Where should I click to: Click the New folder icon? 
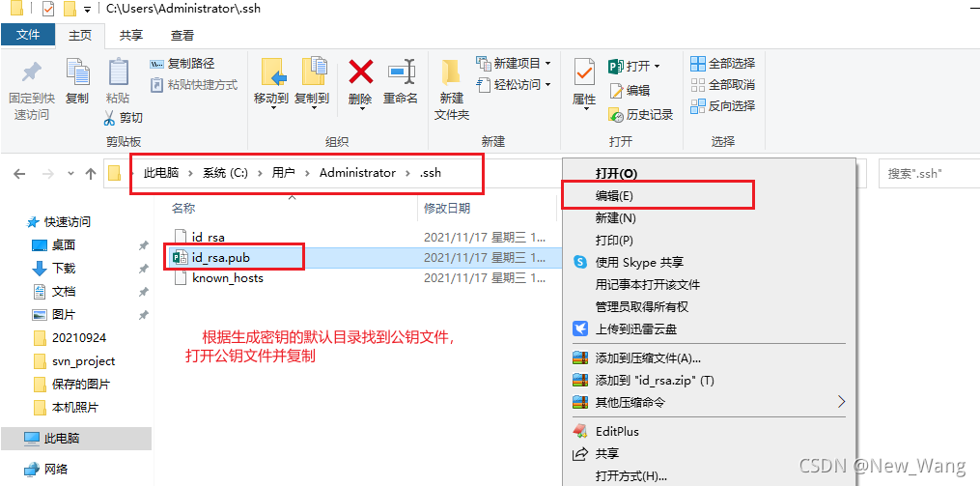tap(451, 72)
